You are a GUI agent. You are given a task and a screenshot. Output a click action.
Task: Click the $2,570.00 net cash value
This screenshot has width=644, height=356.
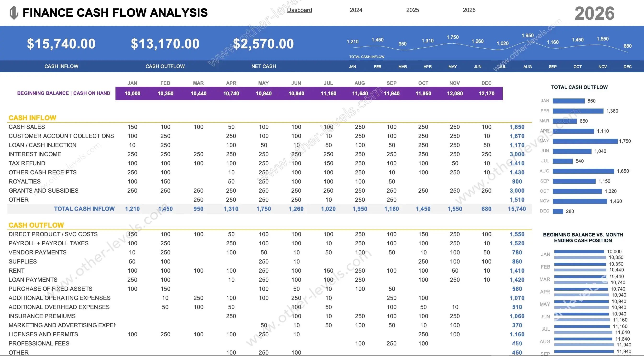(x=263, y=44)
